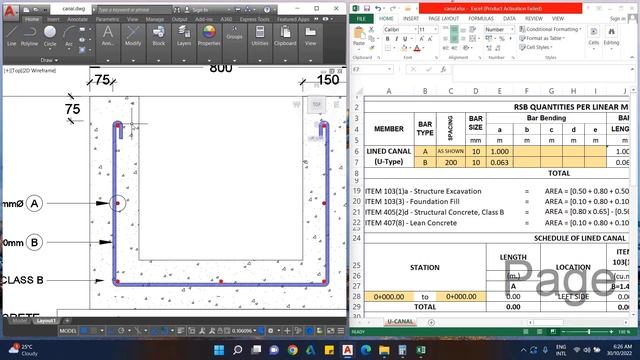Image resolution: width=640 pixels, height=360 pixels.
Task: Switch to the Layout1 tab in AutoCAD
Action: tap(46, 321)
